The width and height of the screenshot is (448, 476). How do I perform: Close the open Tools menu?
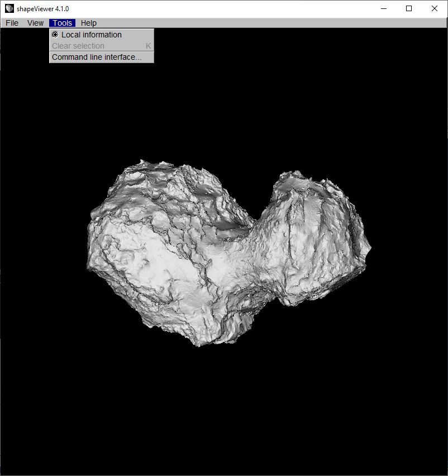click(62, 23)
